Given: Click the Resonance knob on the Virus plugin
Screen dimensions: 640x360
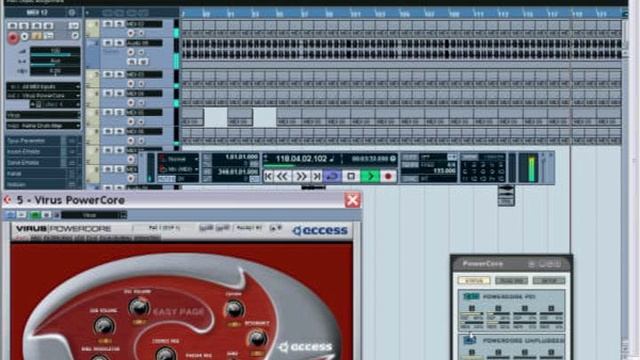Looking at the screenshot, I should [x=257, y=338].
